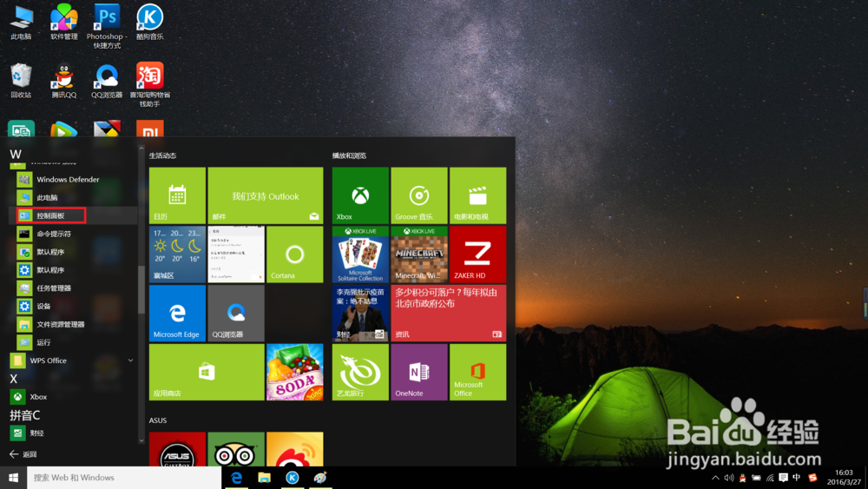Click the Windows Start button
This screenshot has height=489, width=868.
13,478
